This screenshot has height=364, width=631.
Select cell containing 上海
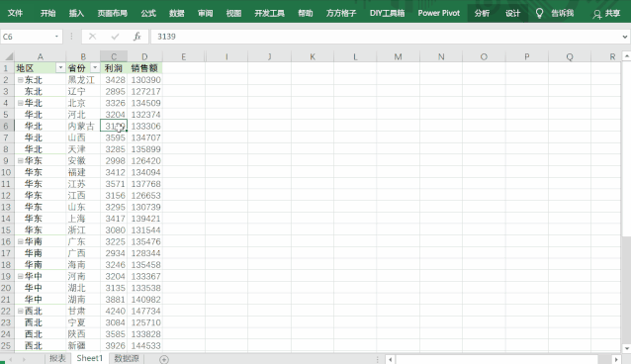pyautogui.click(x=83, y=219)
